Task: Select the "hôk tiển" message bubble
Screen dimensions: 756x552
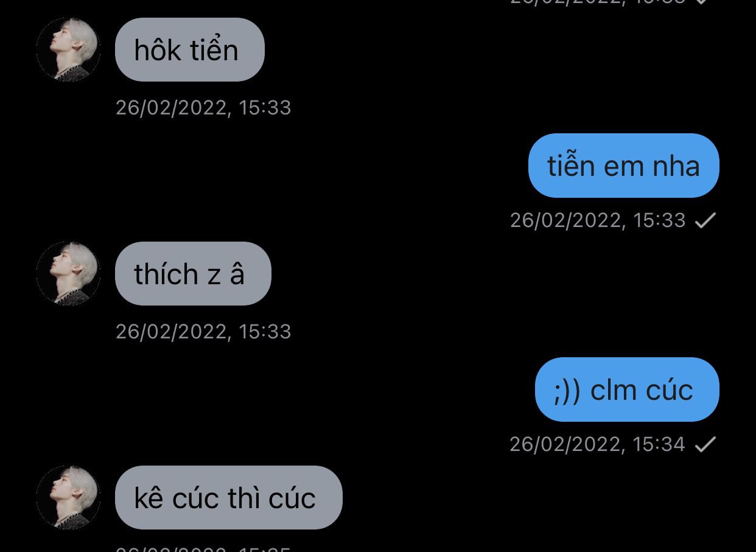Action: click(x=190, y=49)
